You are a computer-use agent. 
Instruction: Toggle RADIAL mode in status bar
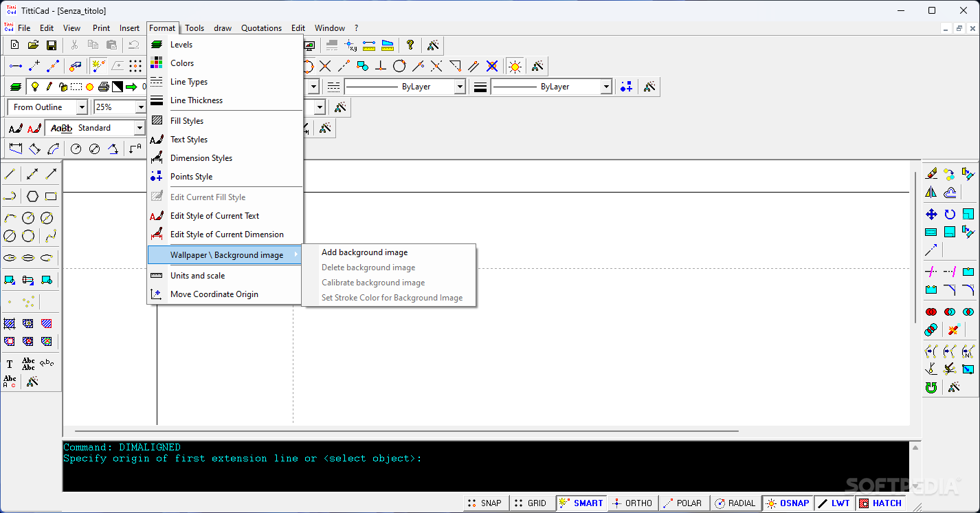point(735,503)
